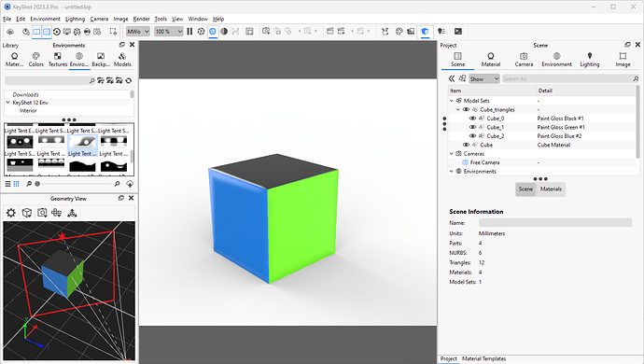644x364 pixels.
Task: Open the Textures library tab
Action: (x=58, y=59)
